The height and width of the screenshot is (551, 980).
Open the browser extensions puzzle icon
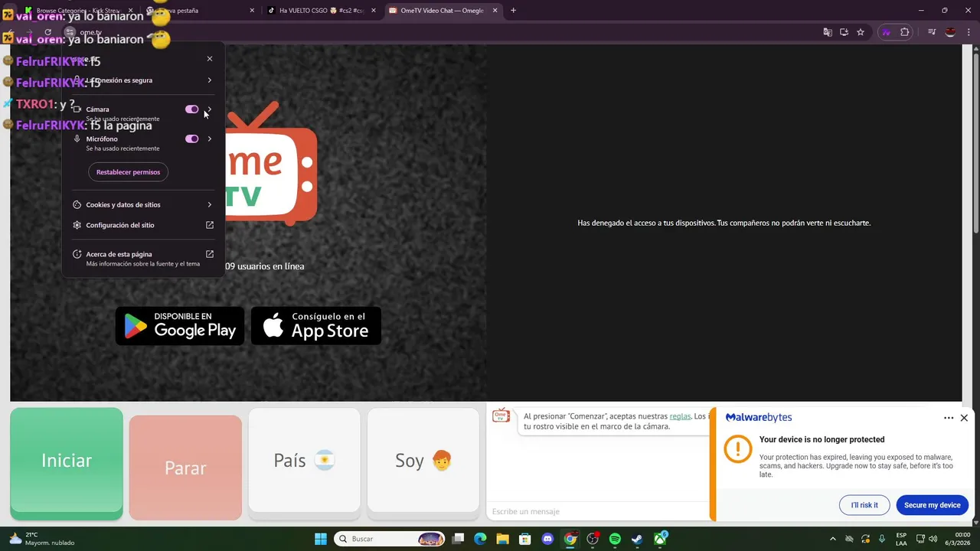(905, 32)
